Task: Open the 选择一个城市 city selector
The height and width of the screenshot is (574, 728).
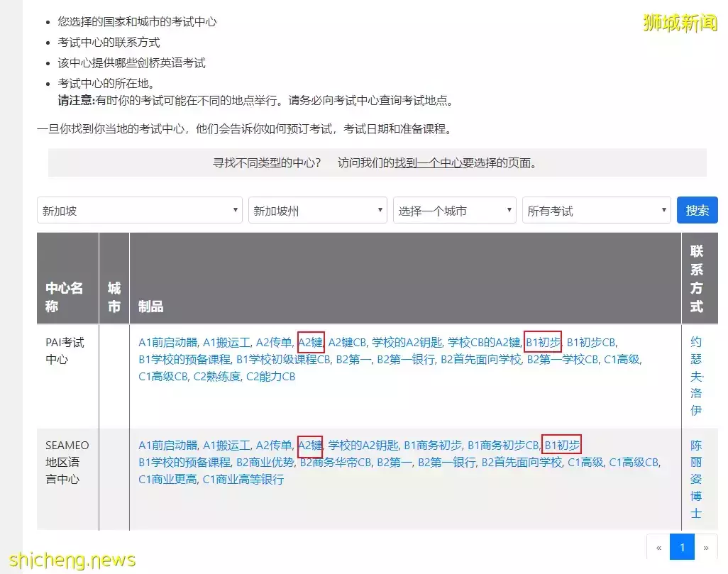Action: point(454,210)
